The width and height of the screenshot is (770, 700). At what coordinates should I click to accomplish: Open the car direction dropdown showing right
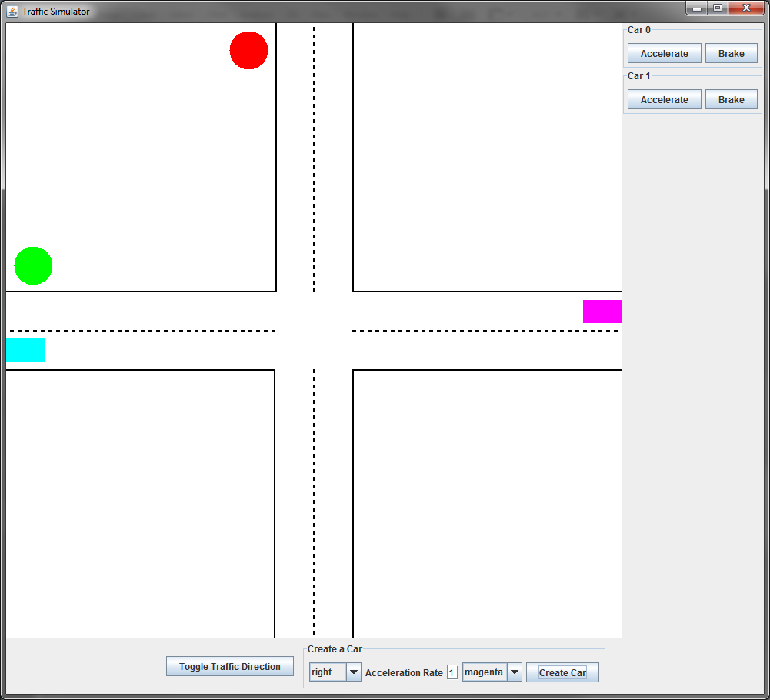pyautogui.click(x=335, y=672)
